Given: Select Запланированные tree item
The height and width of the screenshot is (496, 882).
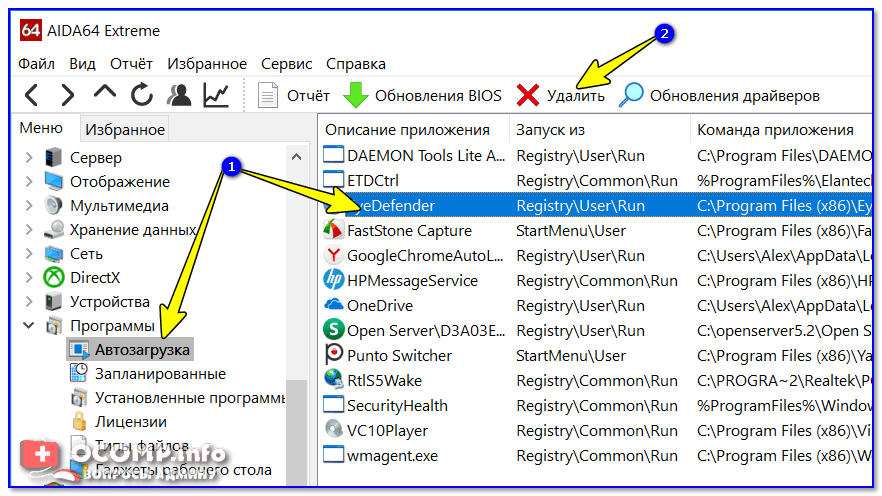Looking at the screenshot, I should [x=160, y=374].
